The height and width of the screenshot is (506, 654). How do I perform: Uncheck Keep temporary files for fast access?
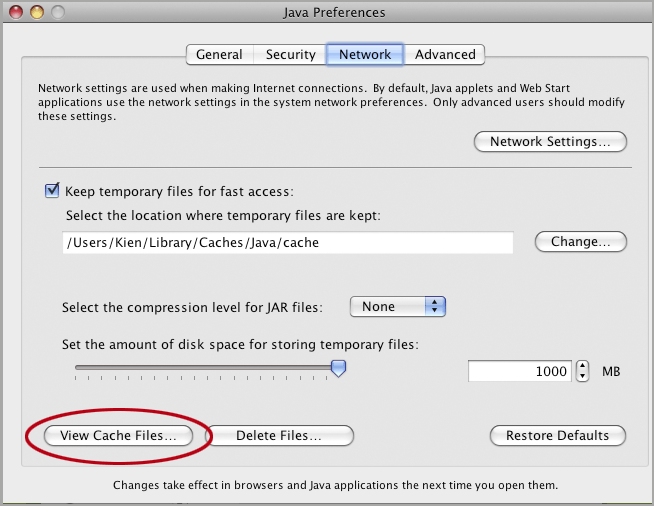(x=52, y=190)
